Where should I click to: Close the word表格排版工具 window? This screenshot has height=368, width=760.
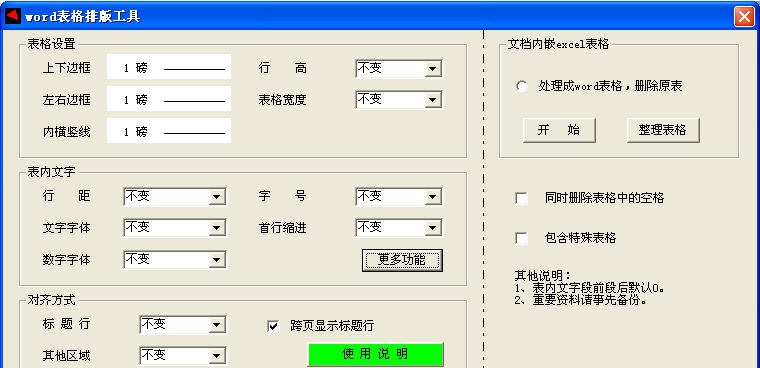point(744,16)
